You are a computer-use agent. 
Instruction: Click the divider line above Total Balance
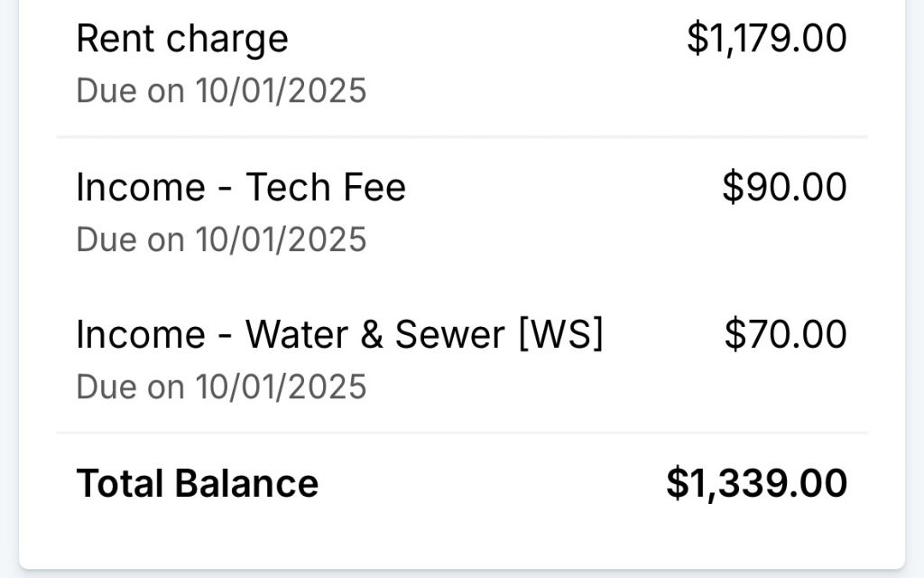[x=462, y=433]
